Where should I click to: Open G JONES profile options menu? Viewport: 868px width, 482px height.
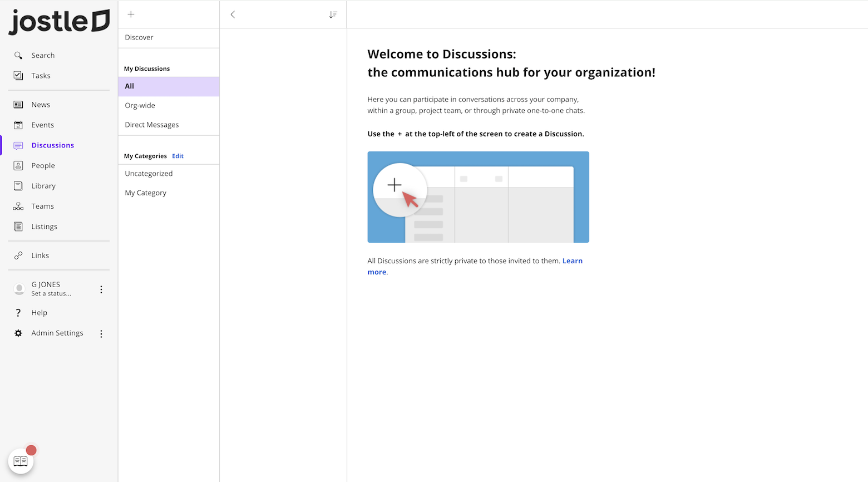pos(101,289)
